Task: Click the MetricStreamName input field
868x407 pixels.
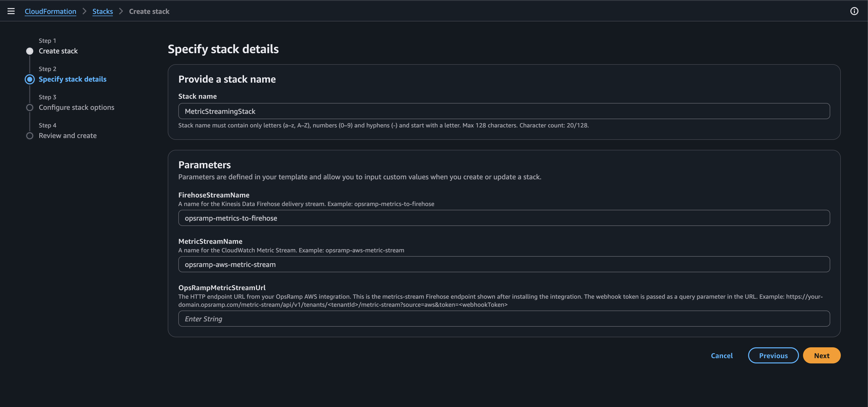Action: 504,264
